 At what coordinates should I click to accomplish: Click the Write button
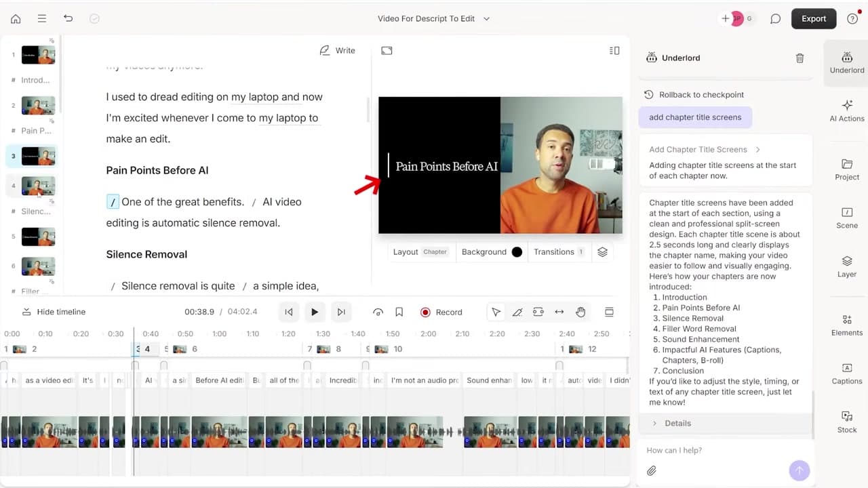(338, 51)
